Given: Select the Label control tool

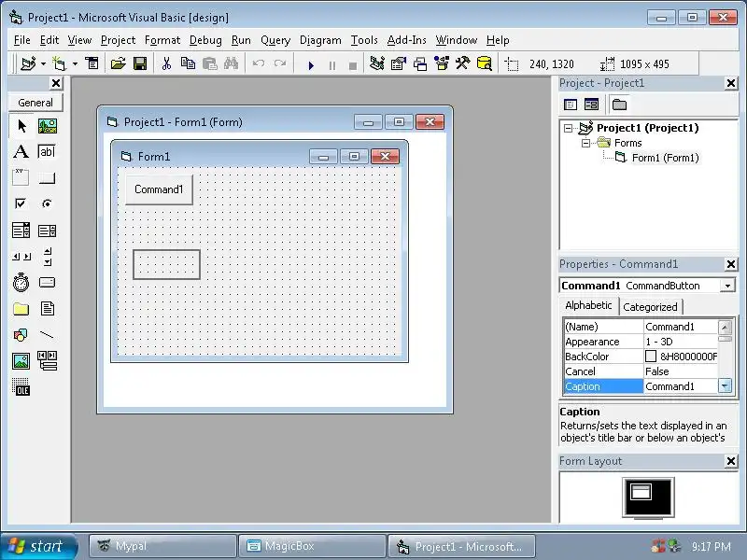Looking at the screenshot, I should 21,152.
